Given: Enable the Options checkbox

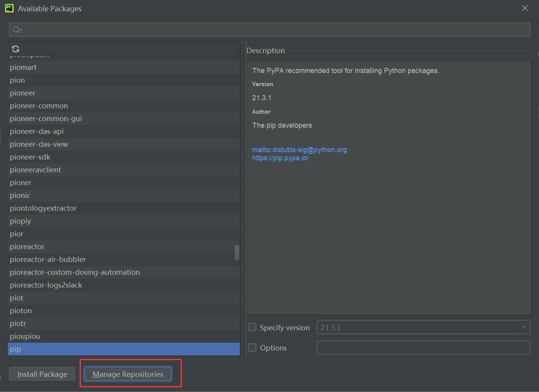Looking at the screenshot, I should pyautogui.click(x=252, y=347).
